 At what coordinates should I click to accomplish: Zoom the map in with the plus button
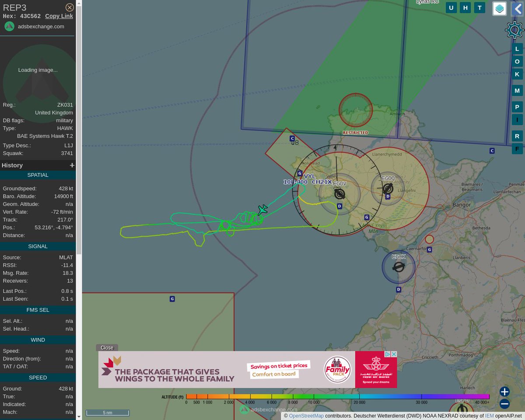(504, 392)
